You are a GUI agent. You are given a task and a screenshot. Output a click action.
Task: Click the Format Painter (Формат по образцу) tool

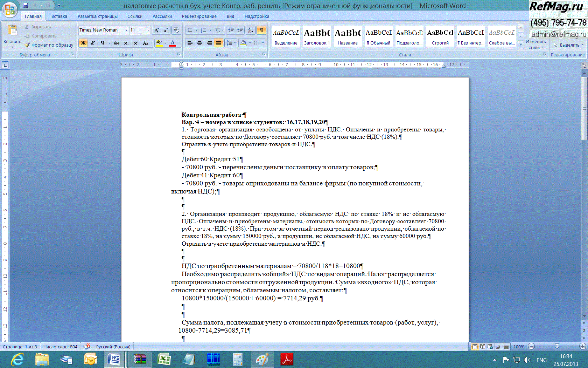pyautogui.click(x=49, y=45)
